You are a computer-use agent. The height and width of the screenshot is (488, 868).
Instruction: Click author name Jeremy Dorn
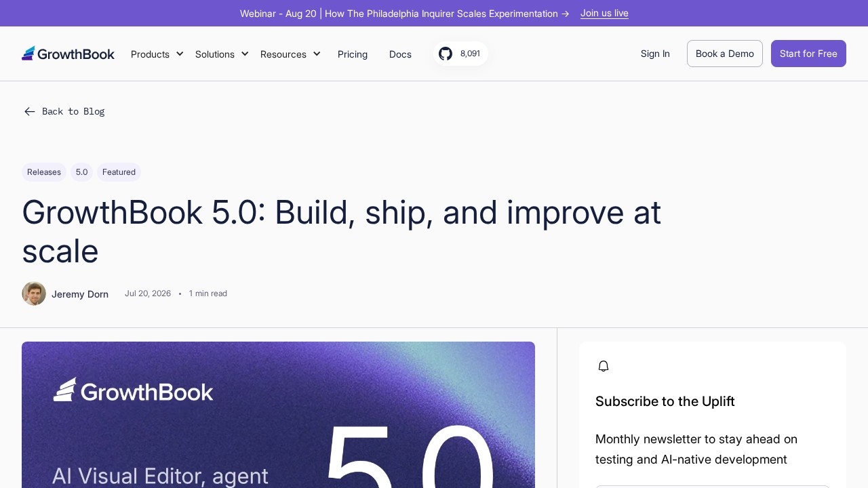click(x=80, y=294)
